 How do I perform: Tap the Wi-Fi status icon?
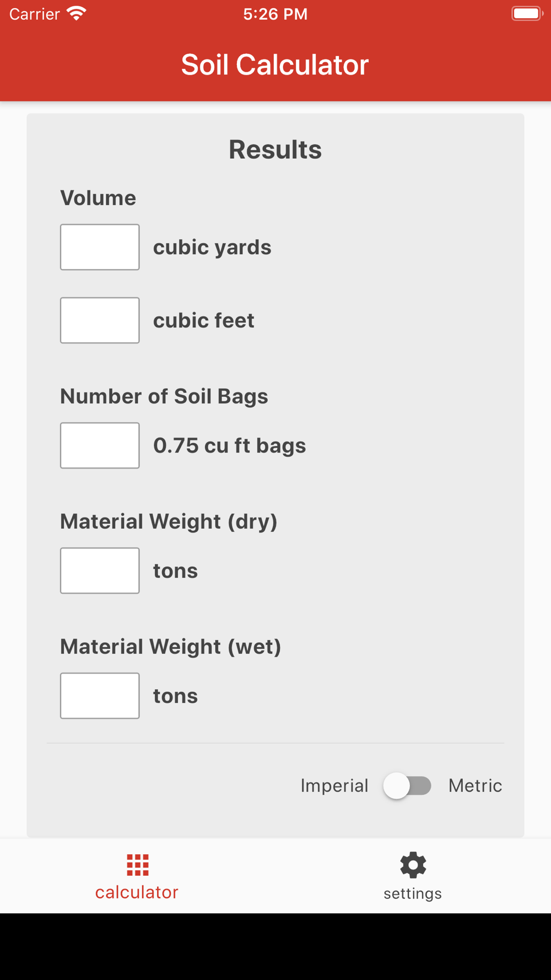point(77,13)
